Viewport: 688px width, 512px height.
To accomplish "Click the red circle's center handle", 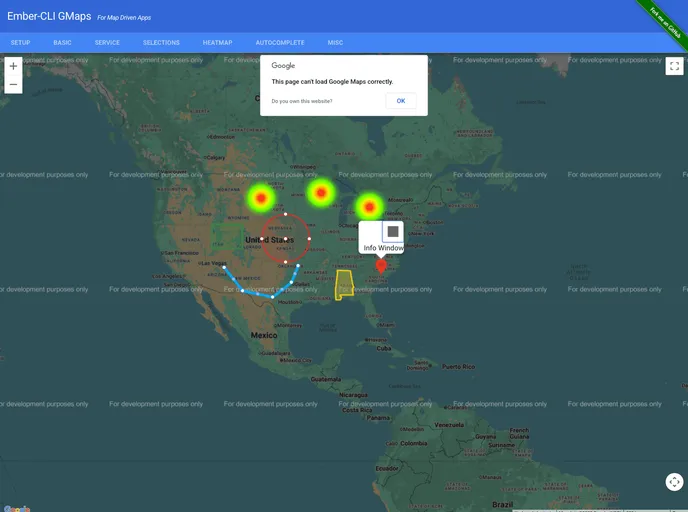I will 286,239.
